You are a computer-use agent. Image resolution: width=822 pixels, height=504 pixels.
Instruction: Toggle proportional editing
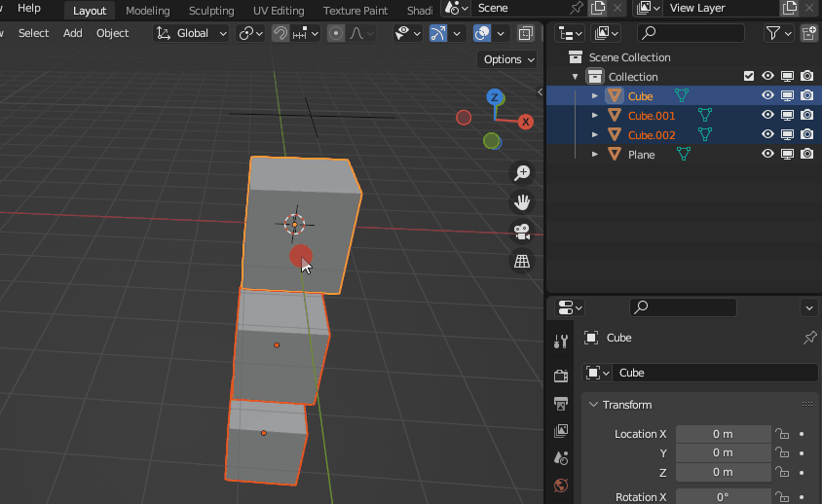coord(335,33)
